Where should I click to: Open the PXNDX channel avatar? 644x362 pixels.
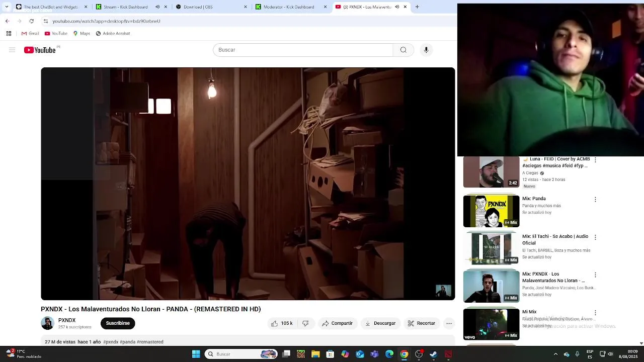[x=47, y=323]
